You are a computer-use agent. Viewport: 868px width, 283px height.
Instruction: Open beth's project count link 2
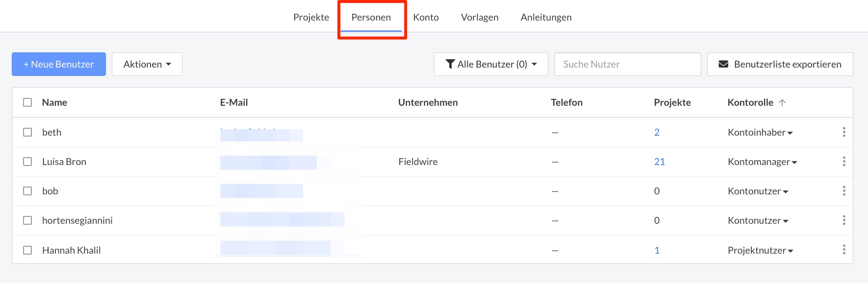pos(657,132)
